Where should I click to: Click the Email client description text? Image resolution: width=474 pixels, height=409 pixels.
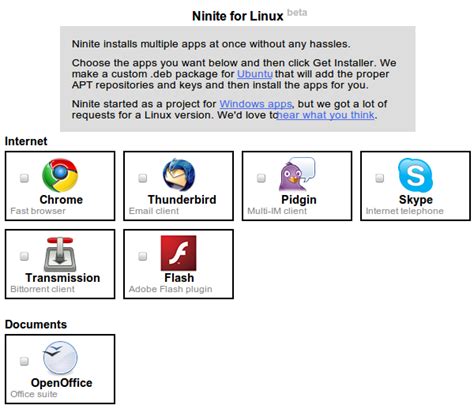coord(154,211)
